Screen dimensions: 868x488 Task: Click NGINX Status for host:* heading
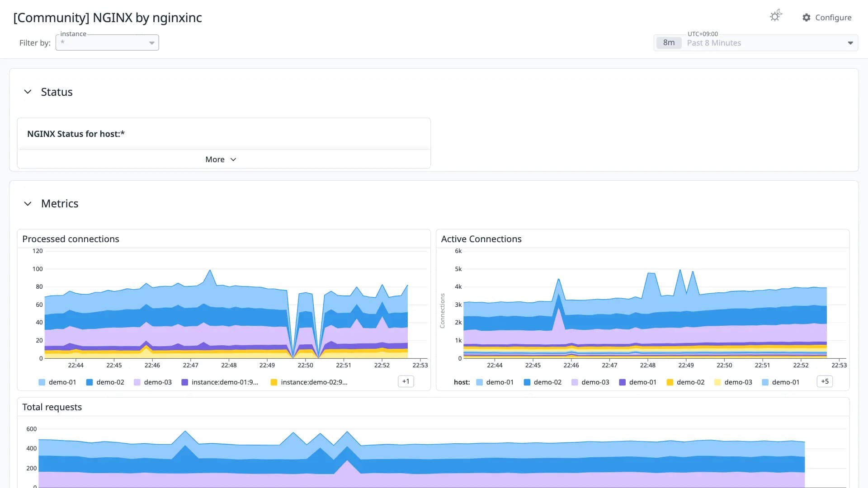tap(76, 134)
